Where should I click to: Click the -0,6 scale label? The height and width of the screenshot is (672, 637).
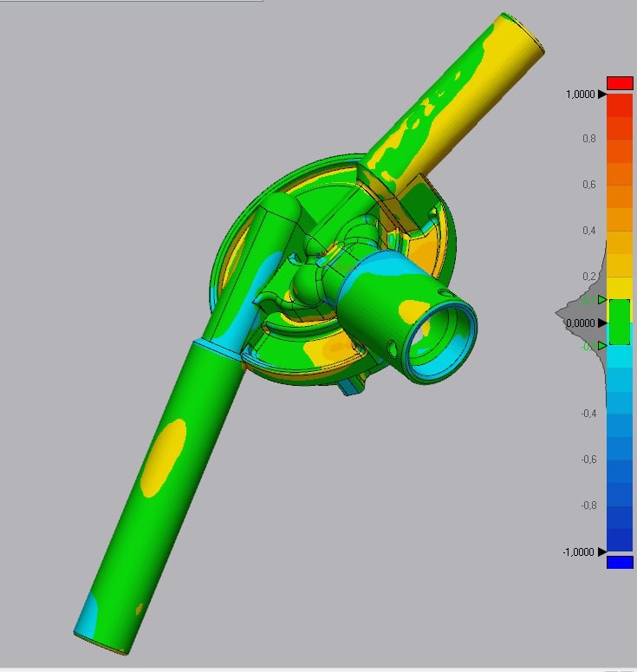tap(588, 459)
